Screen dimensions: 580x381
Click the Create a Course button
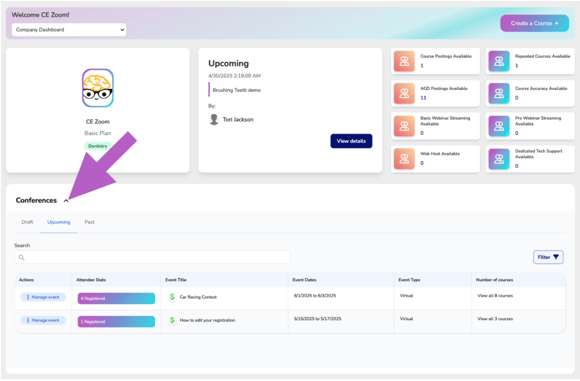click(535, 23)
